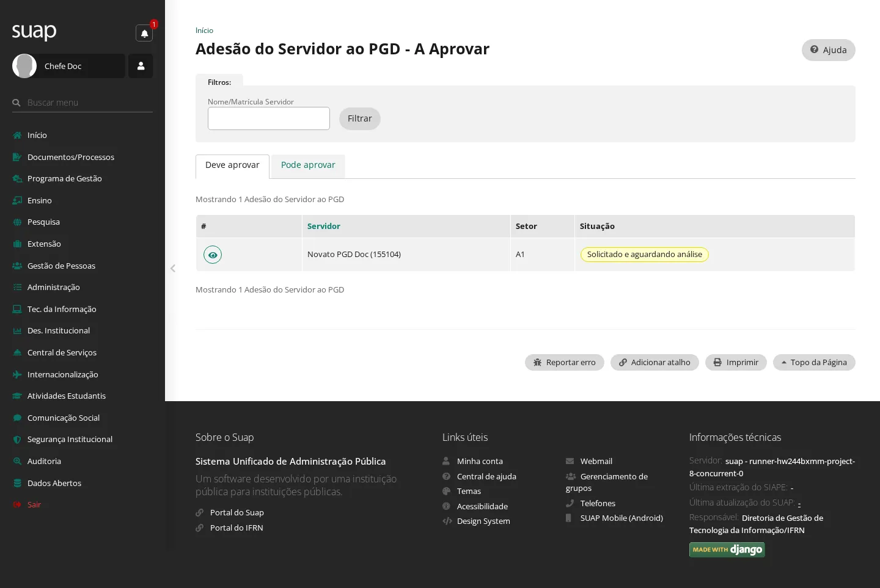
Task: Log out with Sair
Action: pos(82,504)
